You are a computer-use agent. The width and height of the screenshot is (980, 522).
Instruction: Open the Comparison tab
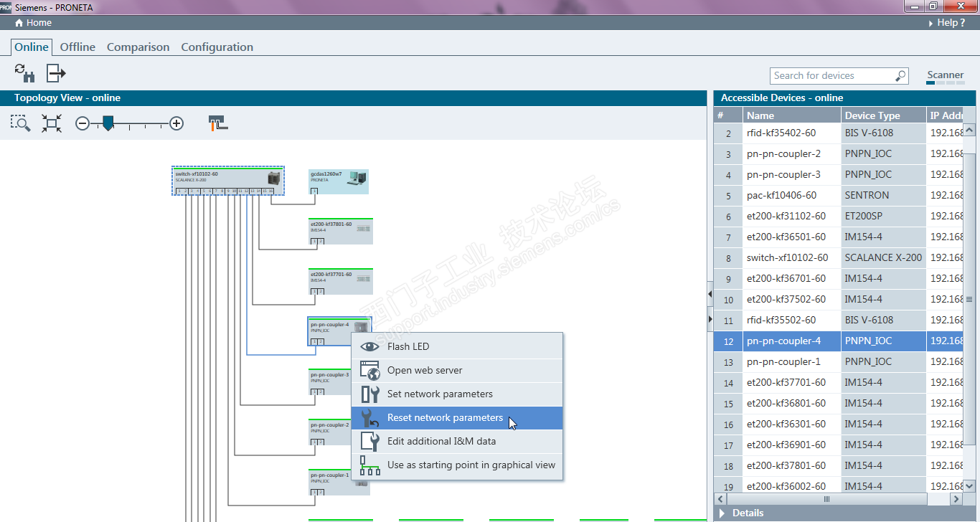[138, 47]
